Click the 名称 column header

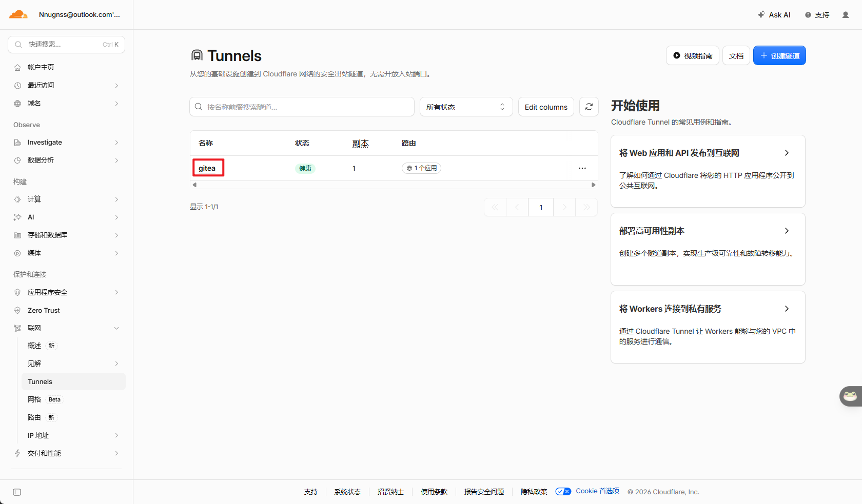[206, 143]
